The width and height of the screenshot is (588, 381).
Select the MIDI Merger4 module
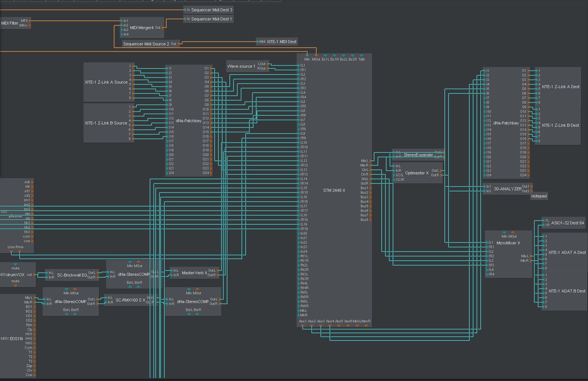[x=142, y=28]
